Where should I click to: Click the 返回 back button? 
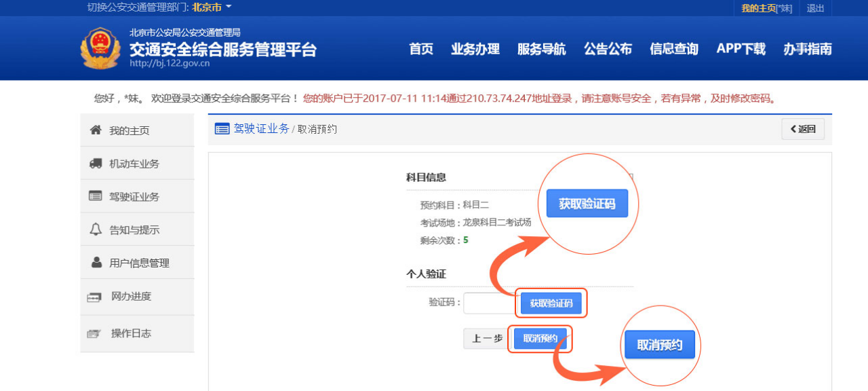[x=803, y=129]
